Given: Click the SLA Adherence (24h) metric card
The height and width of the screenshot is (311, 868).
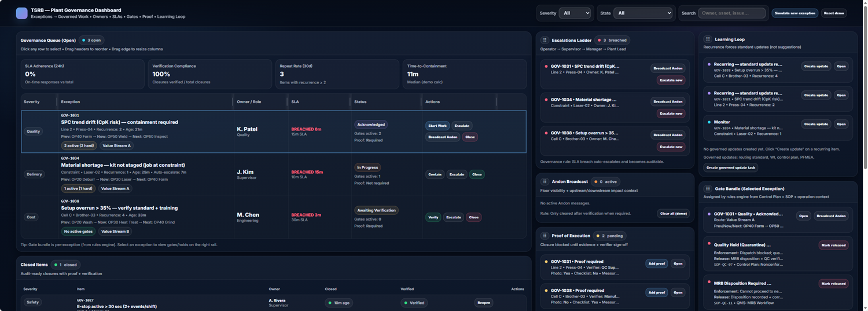Looking at the screenshot, I should [x=82, y=74].
